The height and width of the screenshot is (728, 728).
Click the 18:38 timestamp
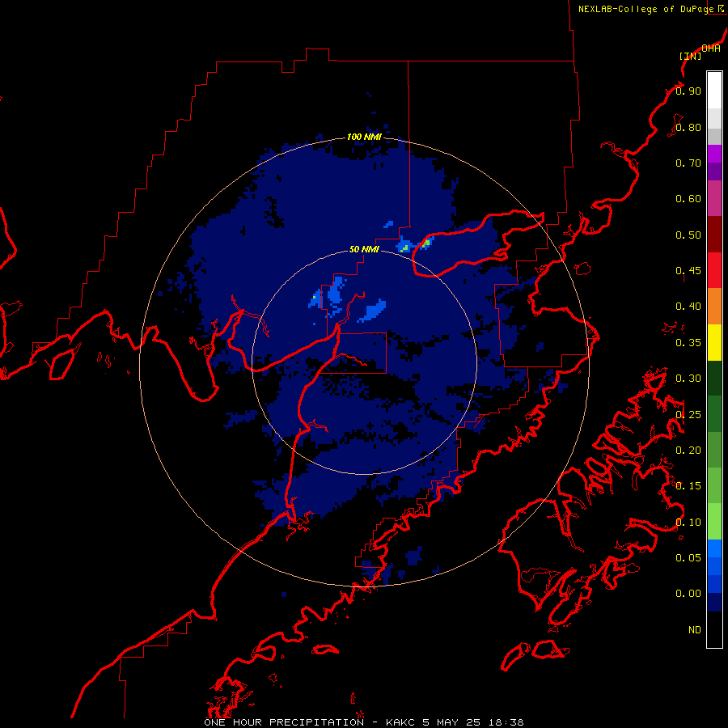click(x=506, y=722)
